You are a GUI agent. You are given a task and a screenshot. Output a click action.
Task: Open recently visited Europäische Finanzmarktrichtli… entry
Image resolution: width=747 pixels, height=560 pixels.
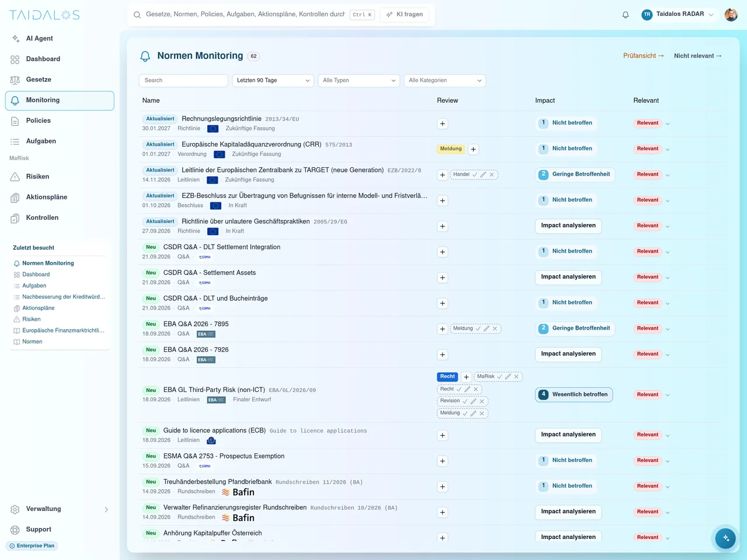pos(63,331)
